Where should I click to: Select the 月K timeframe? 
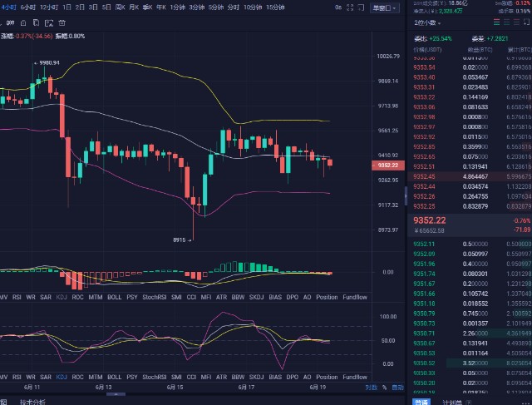[134, 7]
